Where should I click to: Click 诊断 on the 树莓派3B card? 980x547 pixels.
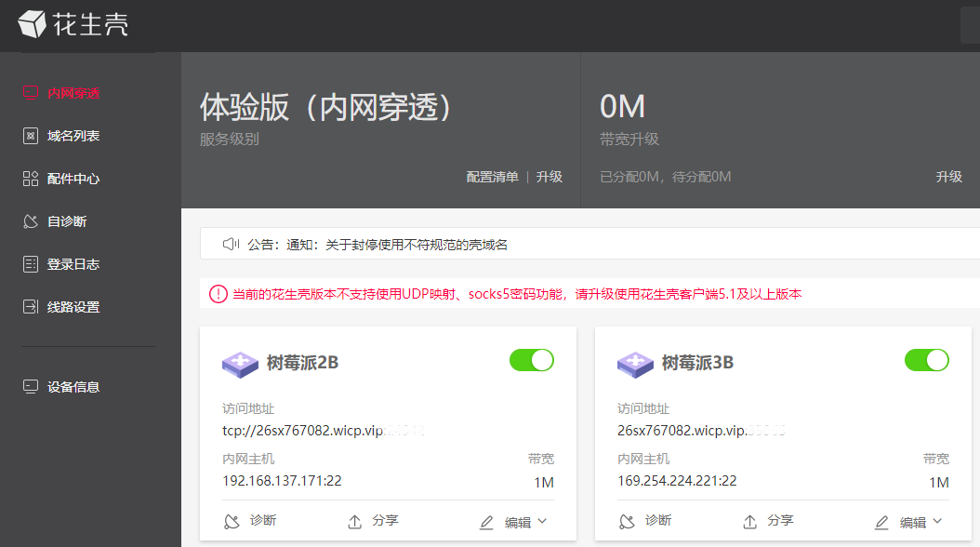(x=658, y=520)
